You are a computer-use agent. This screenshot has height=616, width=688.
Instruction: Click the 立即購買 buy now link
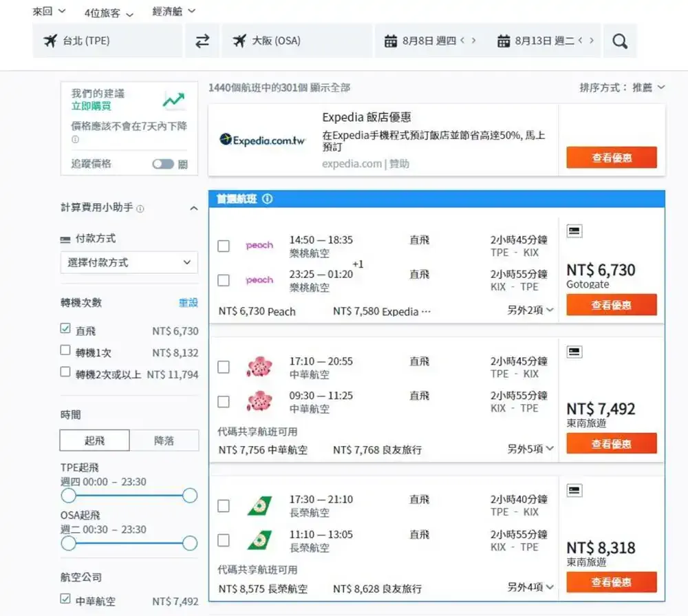pos(92,106)
